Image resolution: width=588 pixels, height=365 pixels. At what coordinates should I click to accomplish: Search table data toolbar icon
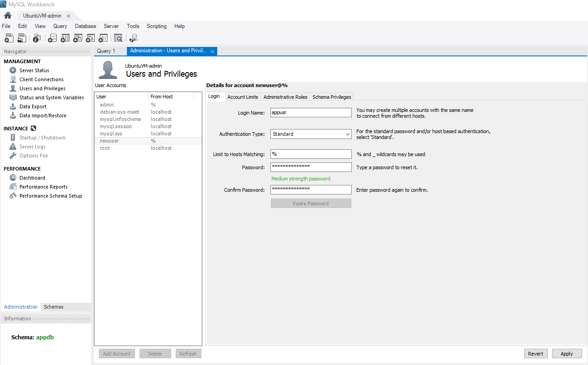pyautogui.click(x=118, y=38)
